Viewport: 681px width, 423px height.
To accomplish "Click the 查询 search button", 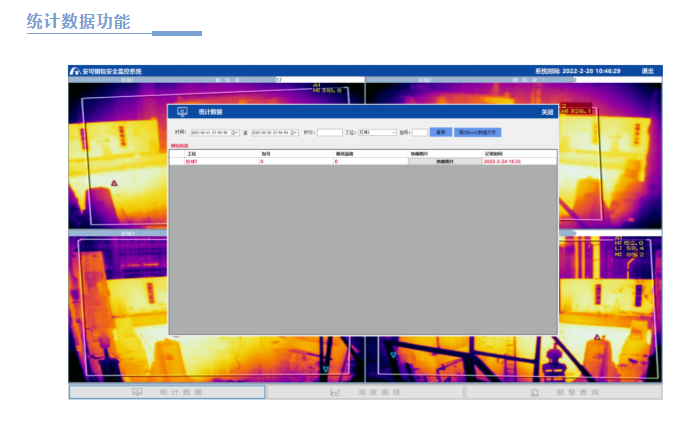I will [x=440, y=132].
